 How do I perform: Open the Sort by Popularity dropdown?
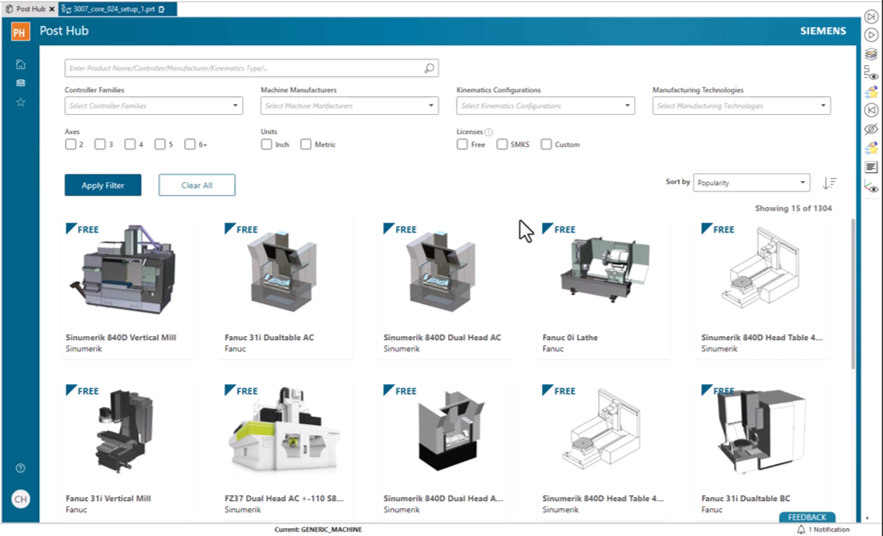click(752, 182)
